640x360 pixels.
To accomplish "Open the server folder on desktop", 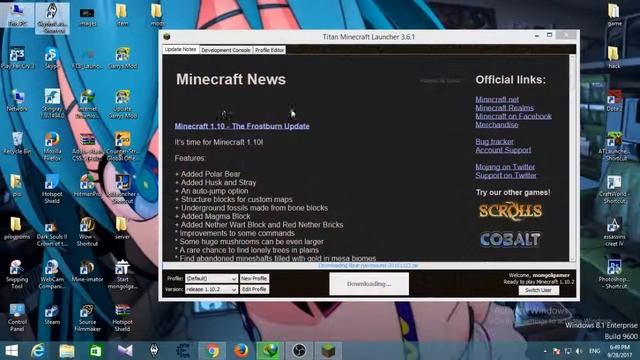I will click(122, 228).
